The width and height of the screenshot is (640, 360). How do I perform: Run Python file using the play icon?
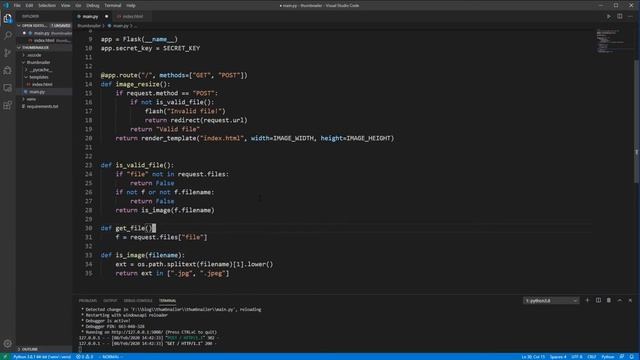[x=609, y=16]
